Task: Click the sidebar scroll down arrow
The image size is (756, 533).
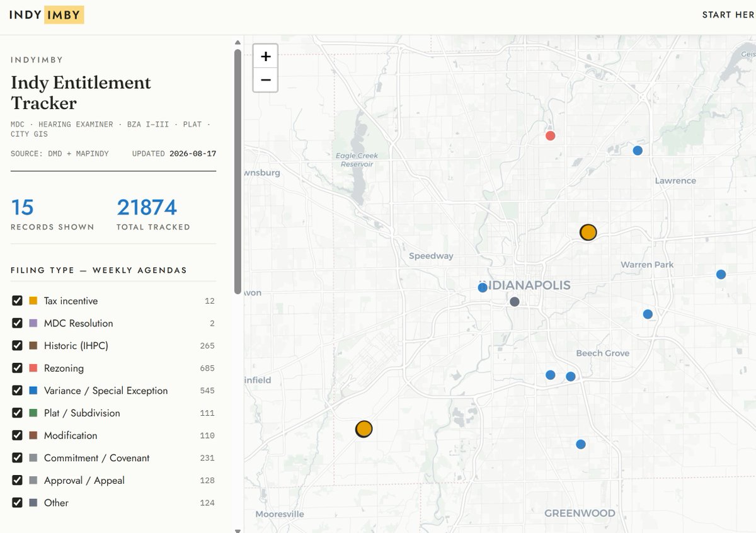Action: point(238,530)
